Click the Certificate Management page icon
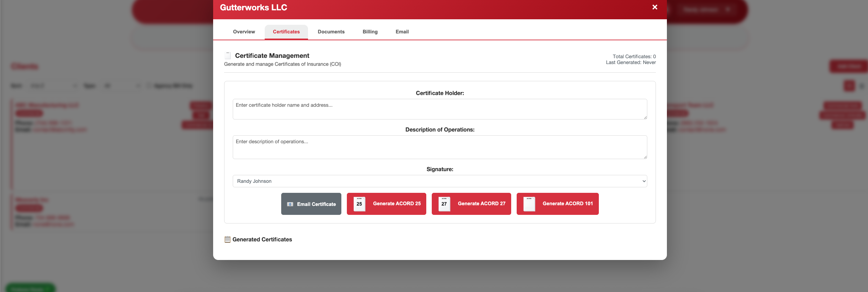This screenshot has width=868, height=292. point(228,55)
